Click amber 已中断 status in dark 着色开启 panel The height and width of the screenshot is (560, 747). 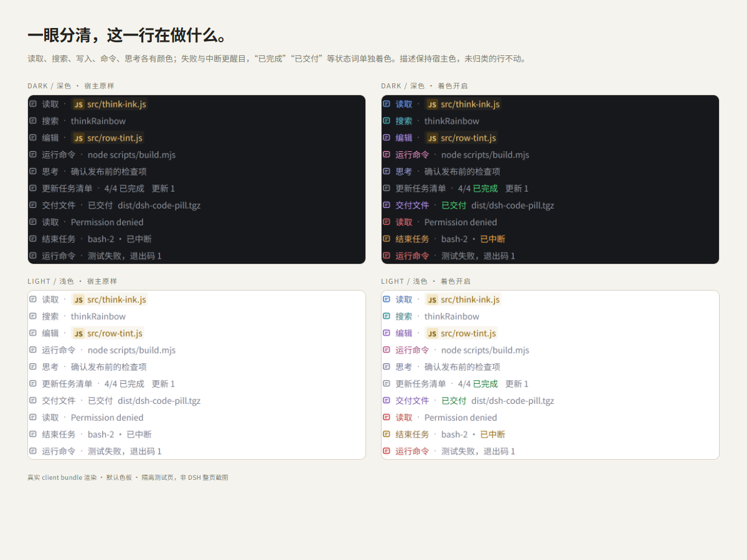tap(492, 239)
